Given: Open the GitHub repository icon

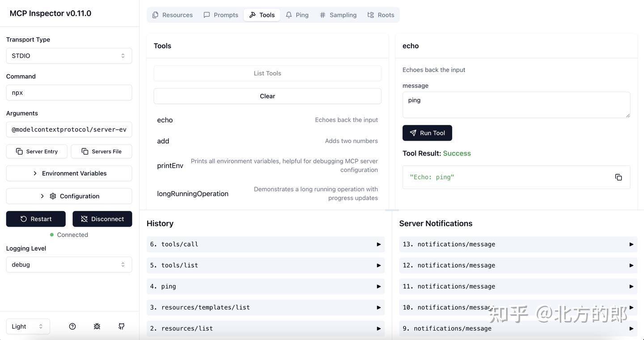Looking at the screenshot, I should click(121, 327).
